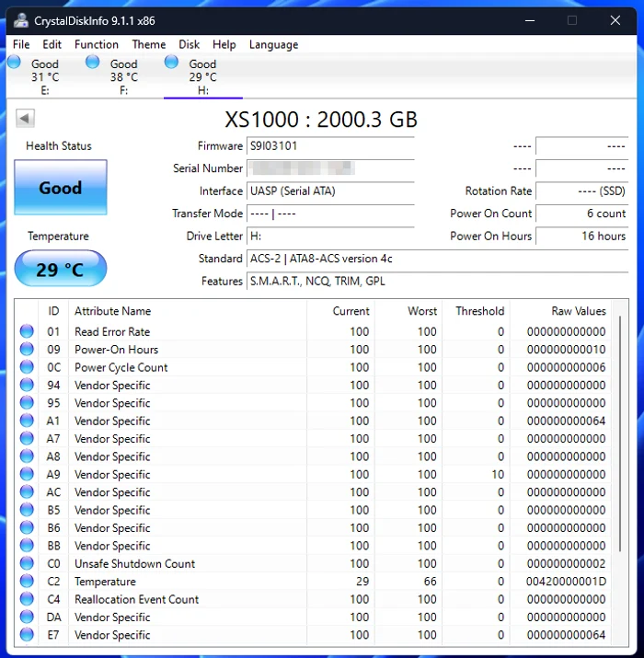Viewport: 644px width, 658px height.
Task: Click the Current column header
Action: (x=340, y=311)
